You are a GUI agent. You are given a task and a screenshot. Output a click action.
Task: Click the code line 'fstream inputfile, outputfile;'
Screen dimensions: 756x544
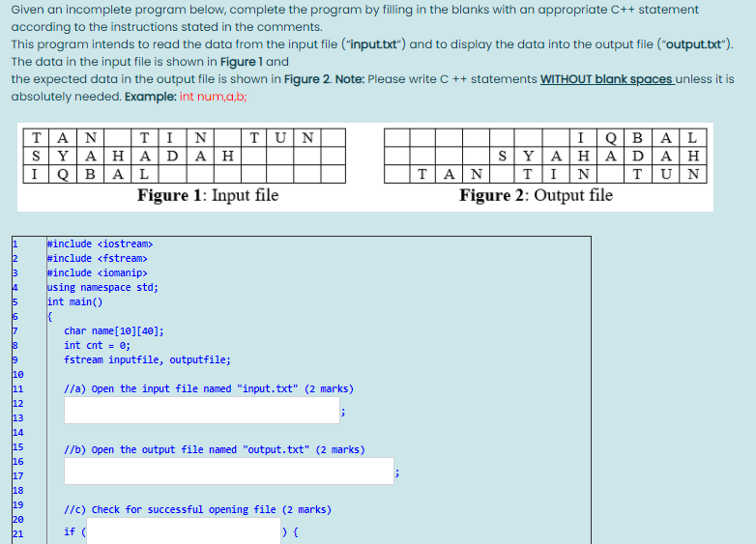tap(147, 360)
